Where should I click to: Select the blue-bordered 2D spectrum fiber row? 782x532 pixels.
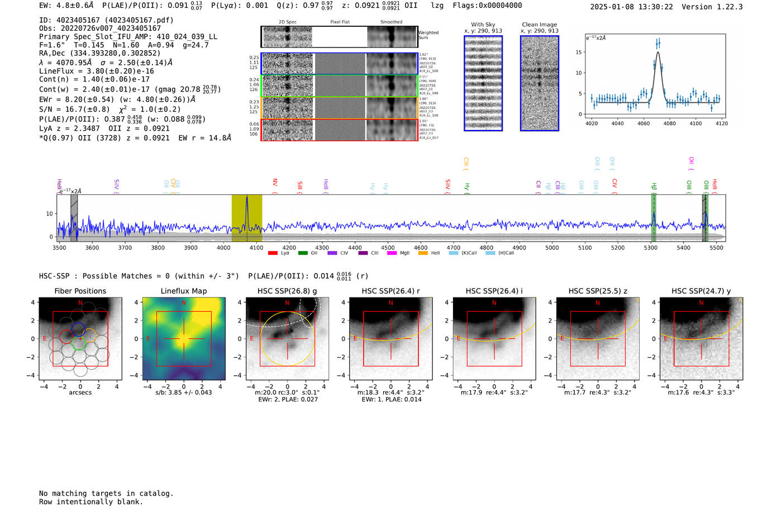pyautogui.click(x=339, y=64)
